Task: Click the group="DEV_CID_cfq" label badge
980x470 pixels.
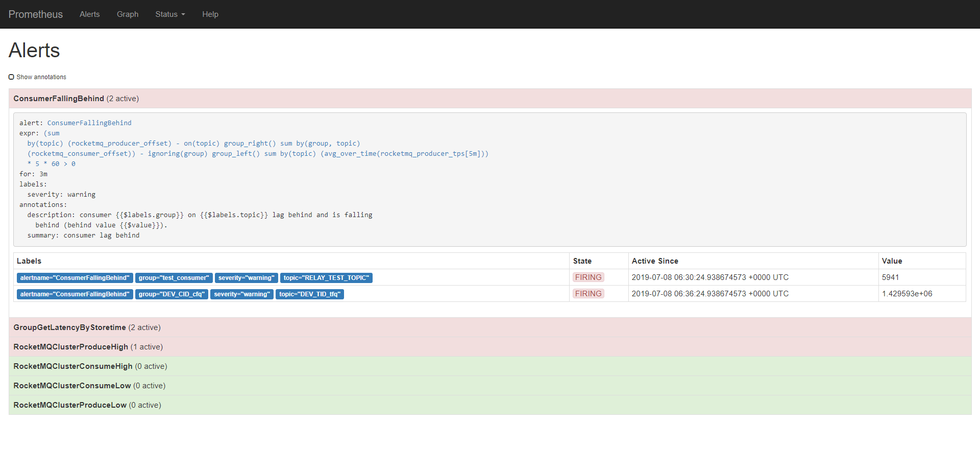Action: [x=171, y=294]
